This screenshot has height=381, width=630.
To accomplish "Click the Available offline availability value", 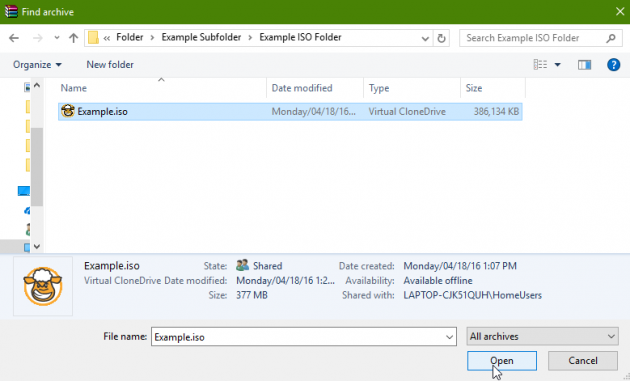I will 438,281.
